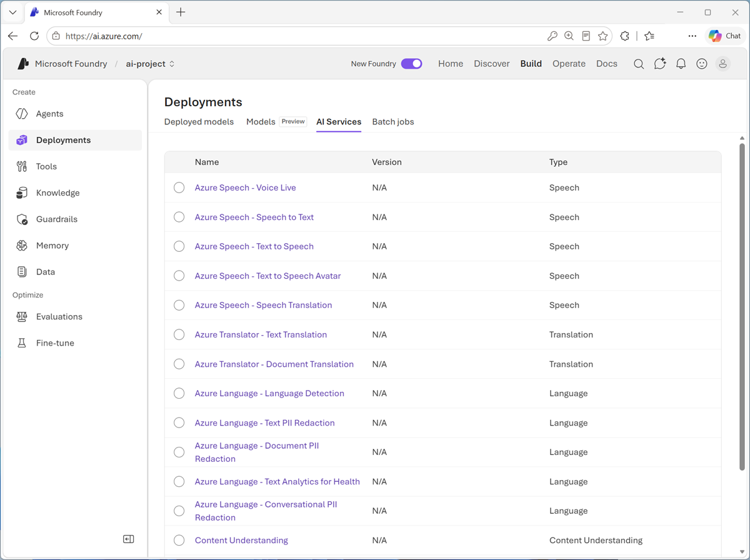Viewport: 750px width, 560px height.
Task: Go to the Discover navigation item
Action: (492, 64)
